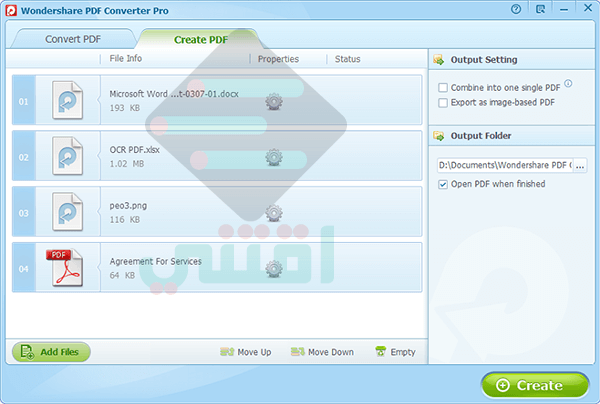Viewport: 600px width, 404px height.
Task: Click the Properties column header
Action: point(278,59)
